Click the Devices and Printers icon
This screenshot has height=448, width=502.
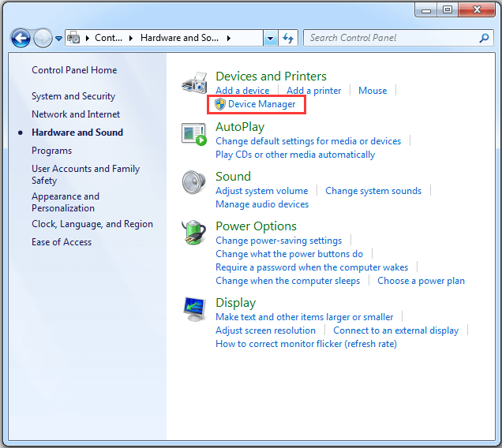click(195, 83)
